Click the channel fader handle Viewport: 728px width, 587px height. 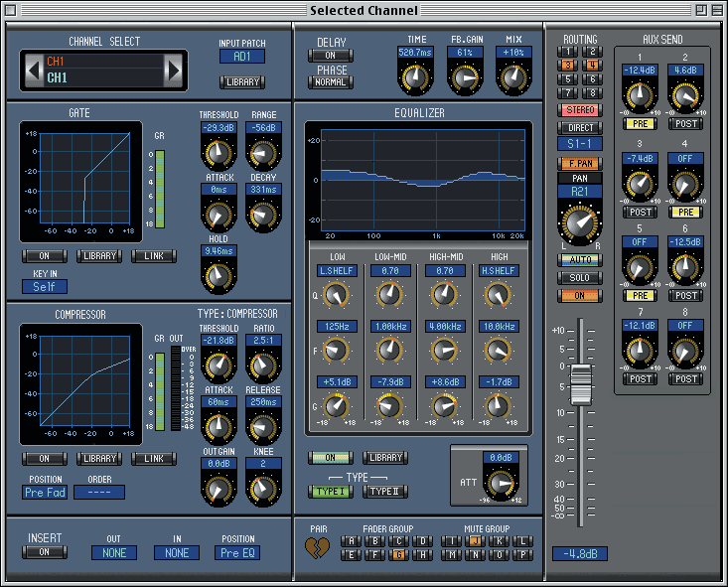pyautogui.click(x=579, y=382)
